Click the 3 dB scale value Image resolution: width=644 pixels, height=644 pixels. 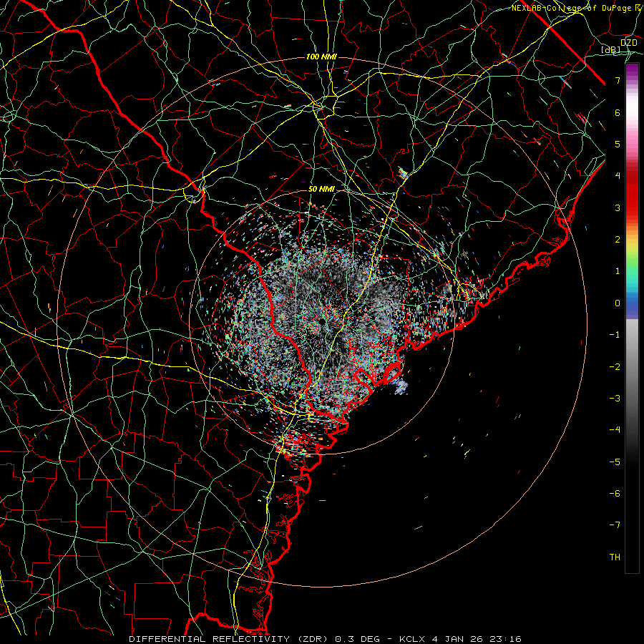pos(618,208)
